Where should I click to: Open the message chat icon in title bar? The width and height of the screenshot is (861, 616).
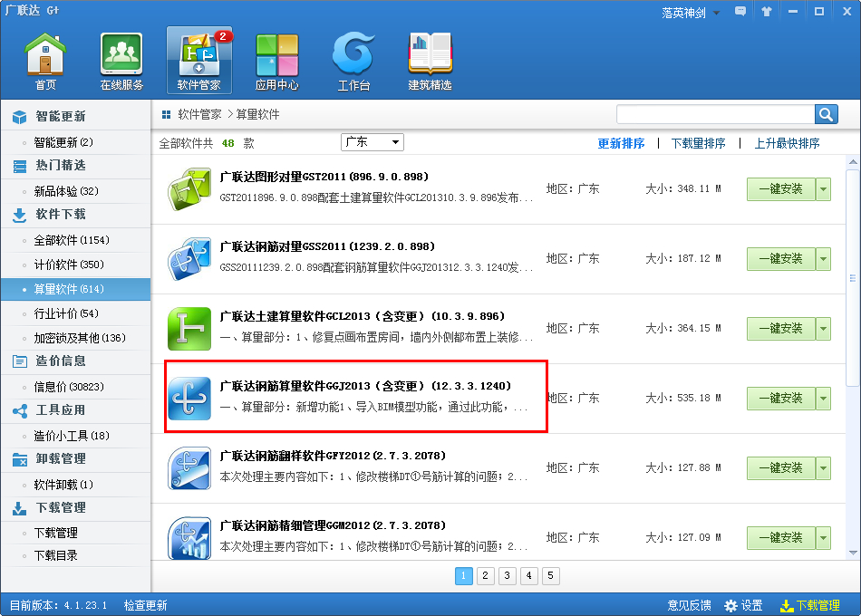pos(740,11)
